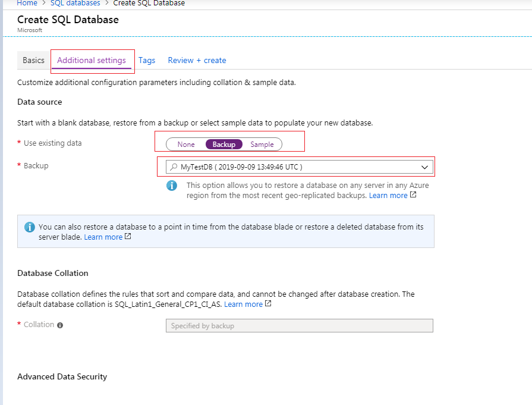Click external-link icon after collation Learn more
The image size is (532, 405).
(x=268, y=304)
